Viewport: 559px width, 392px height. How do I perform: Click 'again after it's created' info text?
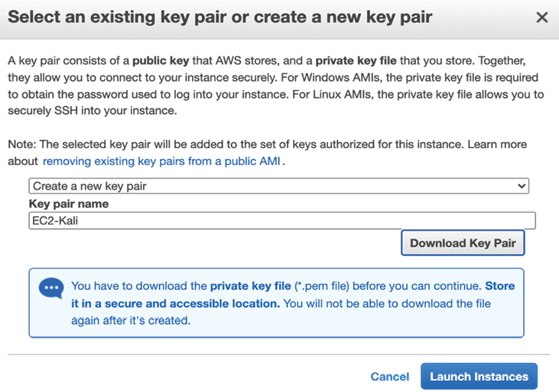[131, 320]
